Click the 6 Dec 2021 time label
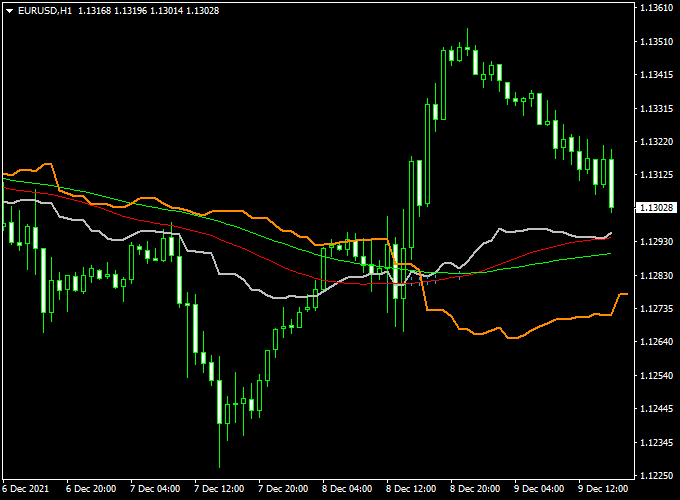Image resolution: width=680 pixels, height=500 pixels. (x=26, y=489)
